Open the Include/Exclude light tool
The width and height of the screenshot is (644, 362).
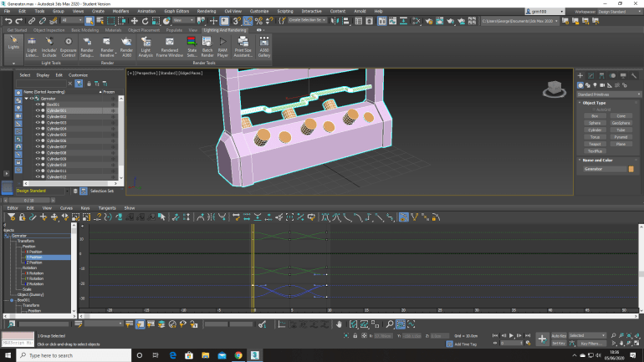(x=49, y=47)
